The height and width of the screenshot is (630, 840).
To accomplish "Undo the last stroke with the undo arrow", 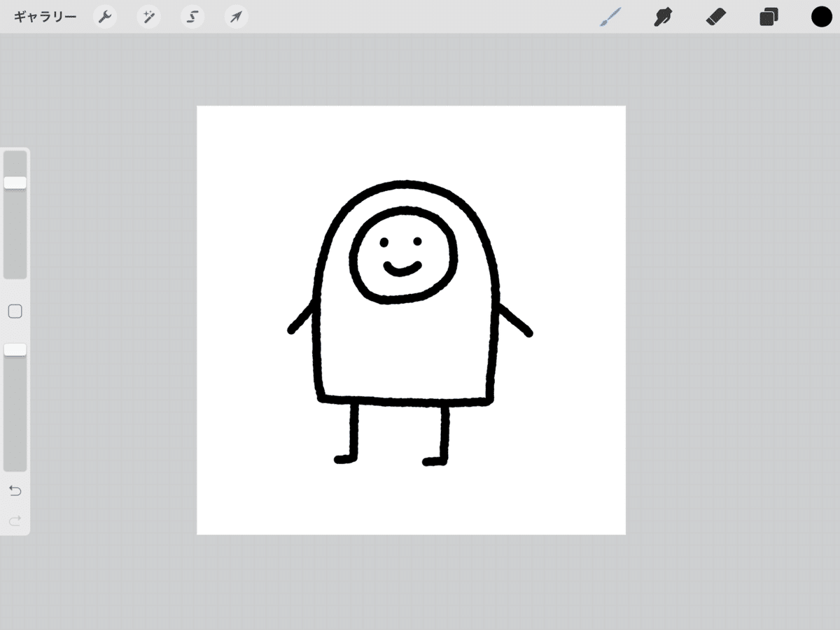I will pyautogui.click(x=15, y=491).
